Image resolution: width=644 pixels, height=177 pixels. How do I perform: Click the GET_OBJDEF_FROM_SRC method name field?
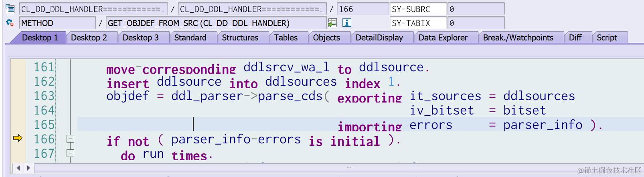point(216,23)
